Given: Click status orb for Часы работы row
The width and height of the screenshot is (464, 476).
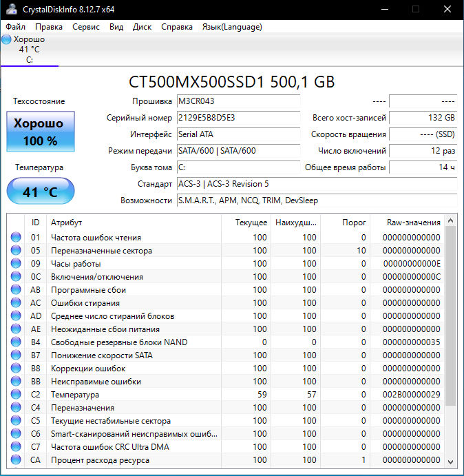Looking at the screenshot, I should [16, 263].
